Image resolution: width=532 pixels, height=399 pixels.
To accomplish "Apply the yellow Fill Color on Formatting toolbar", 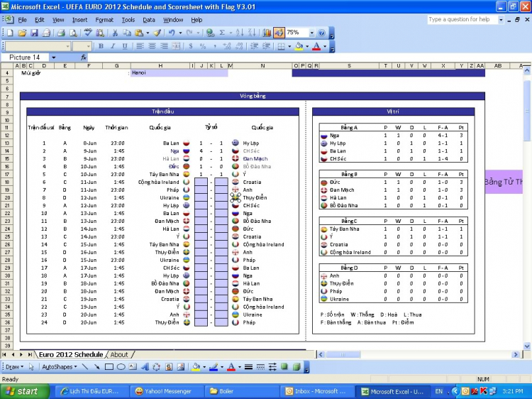I will (x=299, y=46).
